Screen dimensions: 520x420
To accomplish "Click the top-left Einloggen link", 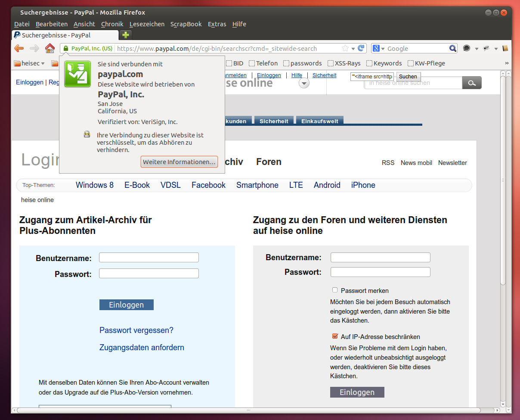I will point(30,82).
